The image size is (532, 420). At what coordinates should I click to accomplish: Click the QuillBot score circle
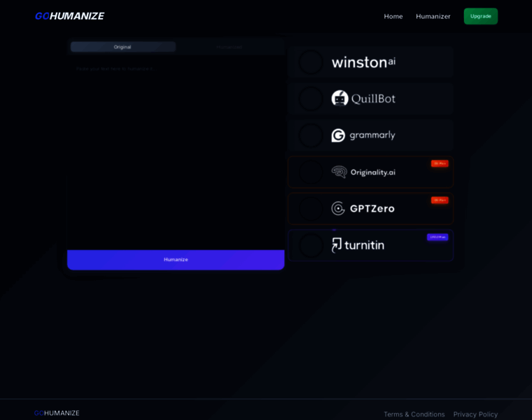(x=311, y=99)
